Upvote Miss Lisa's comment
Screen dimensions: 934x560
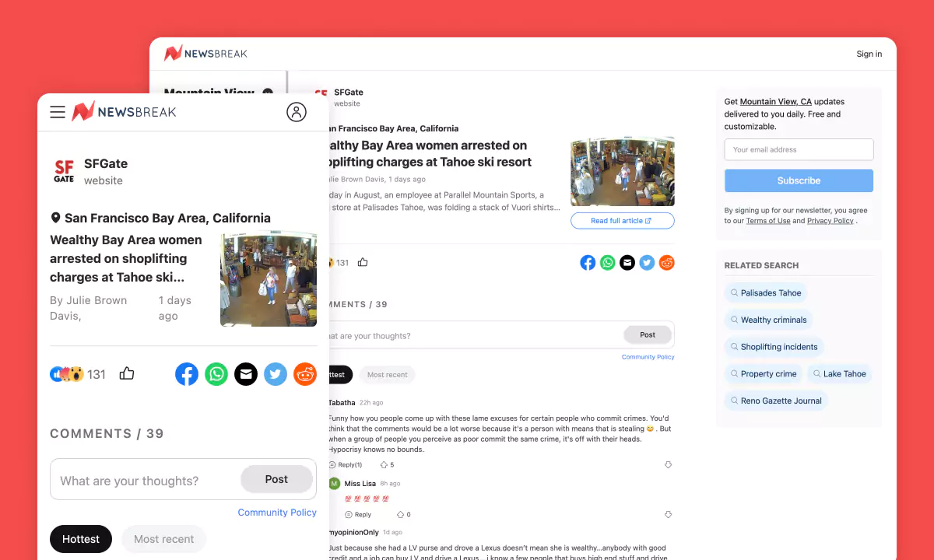[401, 515]
